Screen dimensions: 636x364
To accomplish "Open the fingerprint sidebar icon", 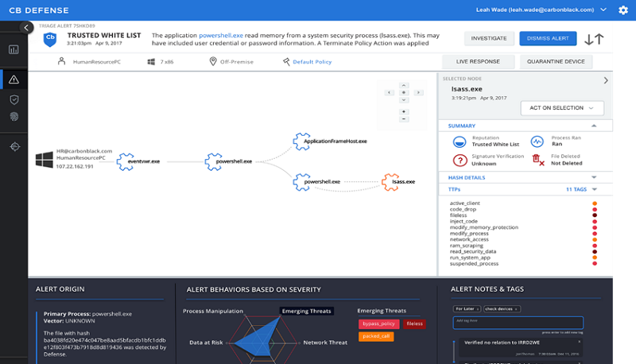I will coord(14,117).
